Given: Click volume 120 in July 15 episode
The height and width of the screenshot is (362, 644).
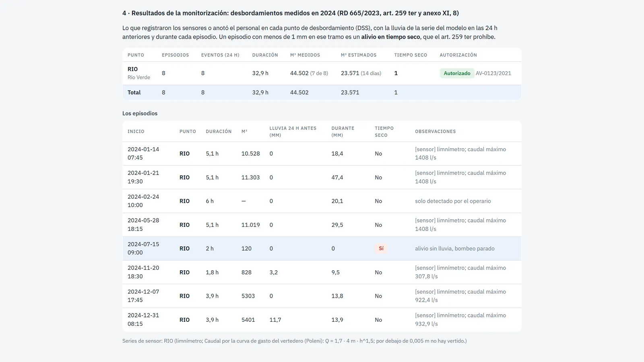Looking at the screenshot, I should click(x=246, y=249).
